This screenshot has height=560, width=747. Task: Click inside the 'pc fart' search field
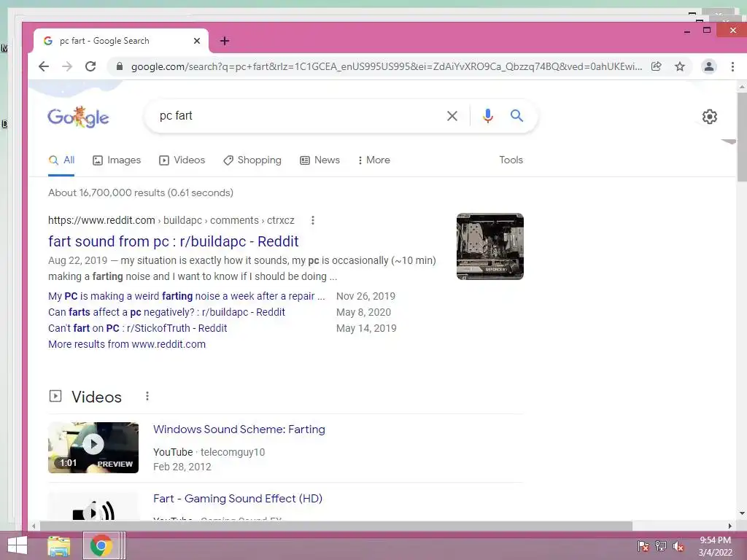click(x=295, y=116)
